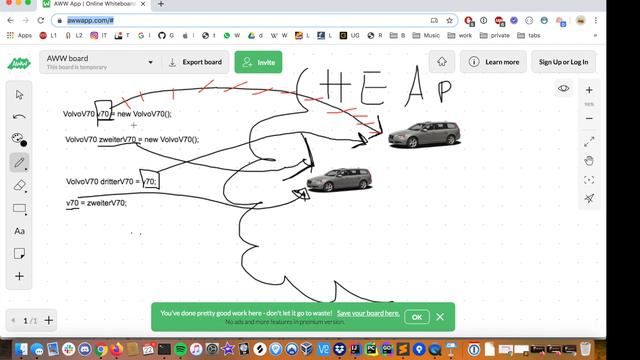Open the home page icon
The height and width of the screenshot is (360, 640).
(x=442, y=62)
